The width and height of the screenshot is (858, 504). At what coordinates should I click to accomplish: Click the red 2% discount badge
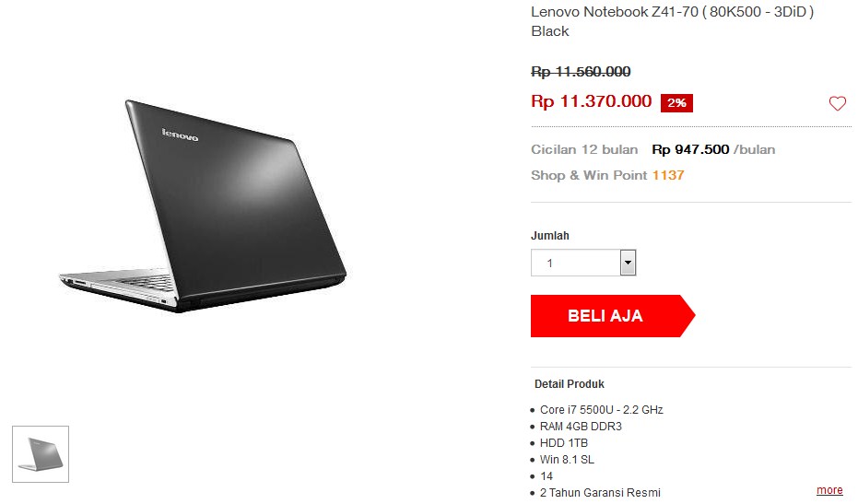point(676,103)
